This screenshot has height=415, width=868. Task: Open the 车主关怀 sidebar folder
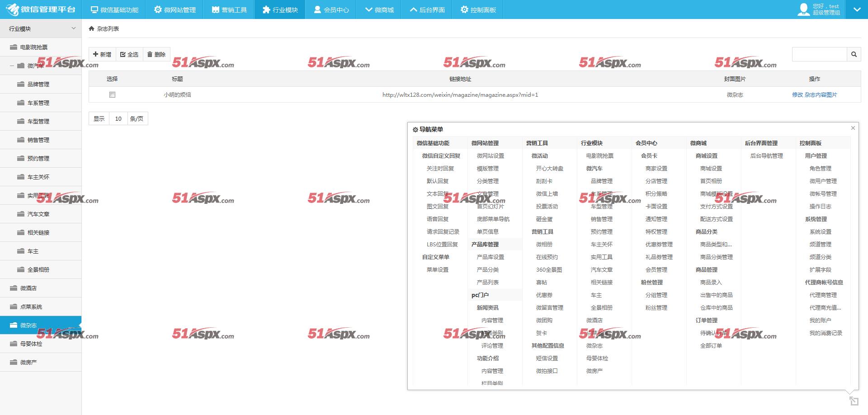coord(41,177)
